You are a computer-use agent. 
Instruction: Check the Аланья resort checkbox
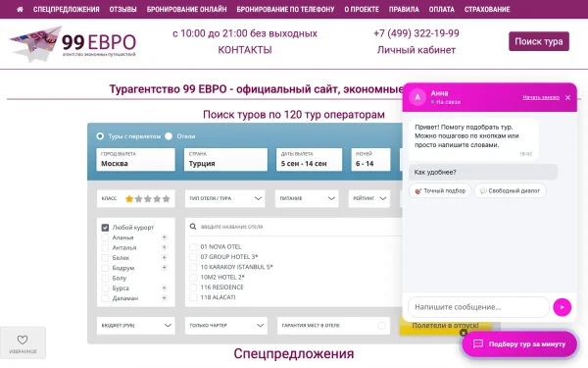(x=105, y=237)
